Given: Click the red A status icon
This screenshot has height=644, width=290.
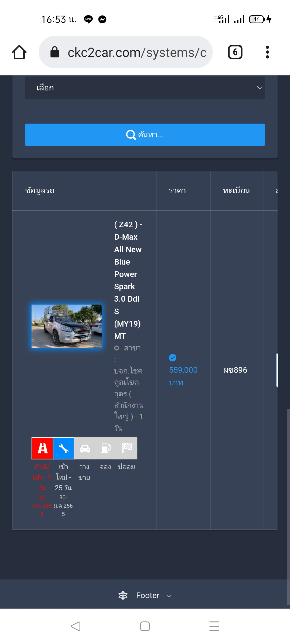Looking at the screenshot, I should (42, 448).
